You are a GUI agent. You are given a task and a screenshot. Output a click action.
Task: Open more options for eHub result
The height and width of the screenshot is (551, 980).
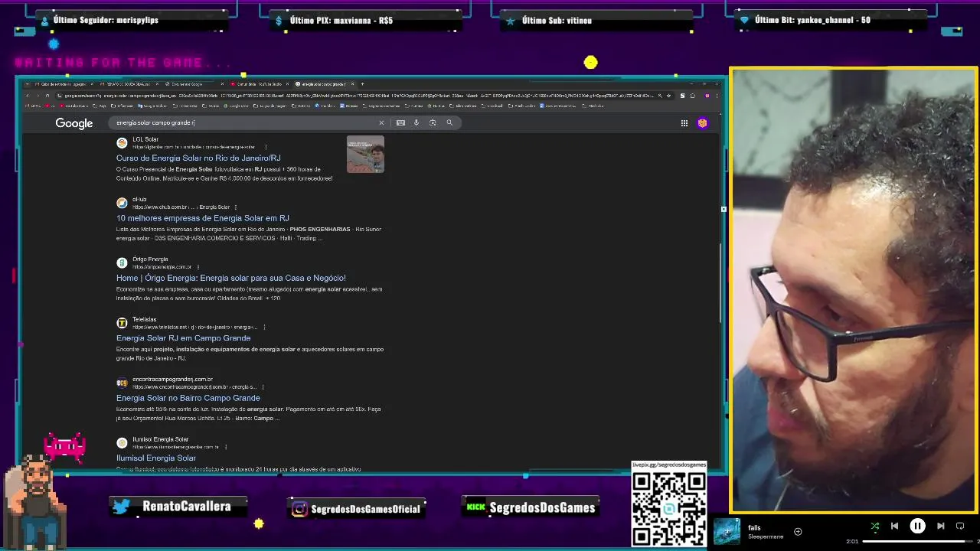click(x=235, y=207)
